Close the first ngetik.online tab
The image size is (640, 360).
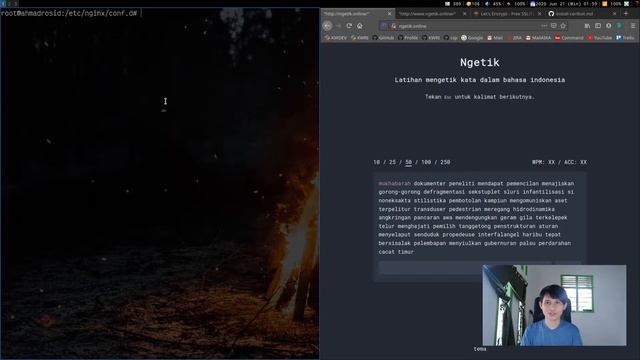[x=389, y=13]
